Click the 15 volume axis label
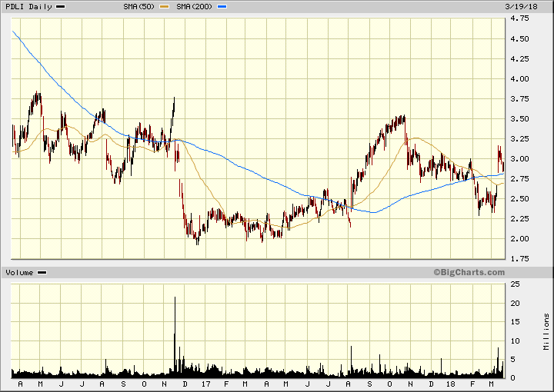Image resolution: width=554 pixels, height=392 pixels. (x=515, y=322)
